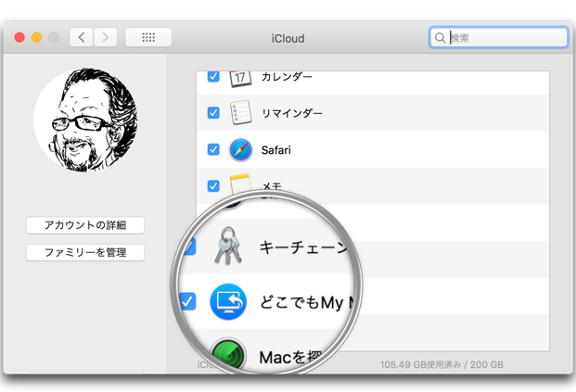Click the どこでもMy Mac label
The height and width of the screenshot is (392, 576).
[x=307, y=302]
